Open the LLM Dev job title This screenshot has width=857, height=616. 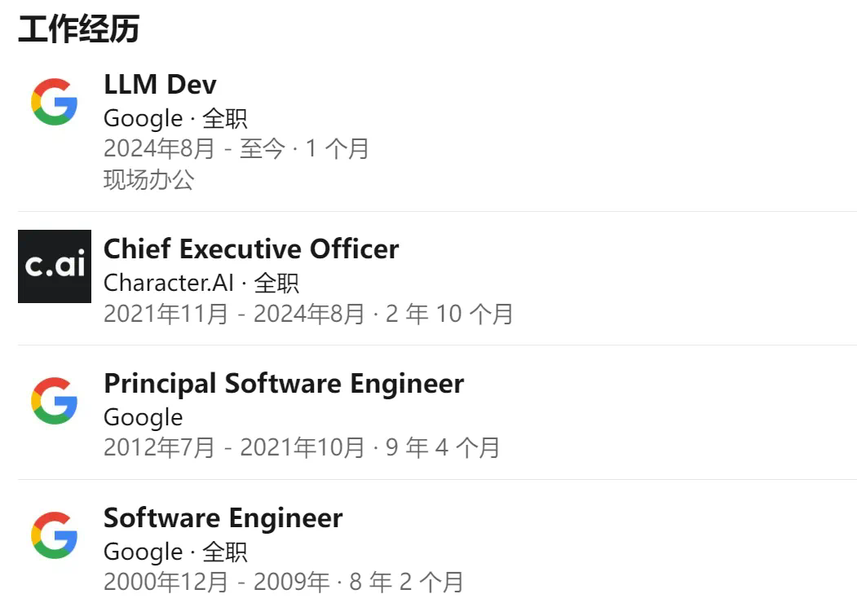160,84
